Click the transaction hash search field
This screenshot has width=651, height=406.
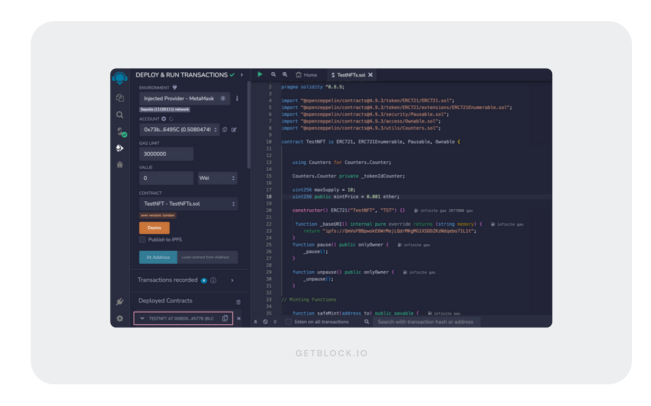(426, 322)
